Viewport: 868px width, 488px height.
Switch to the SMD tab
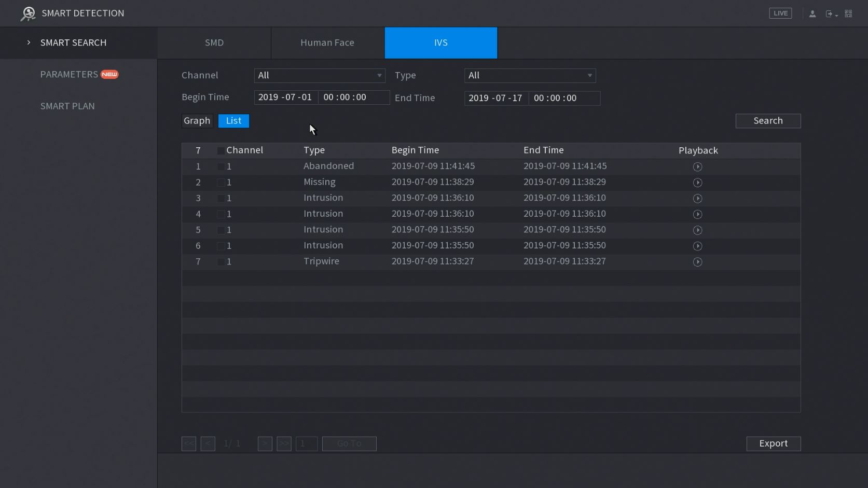tap(214, 43)
